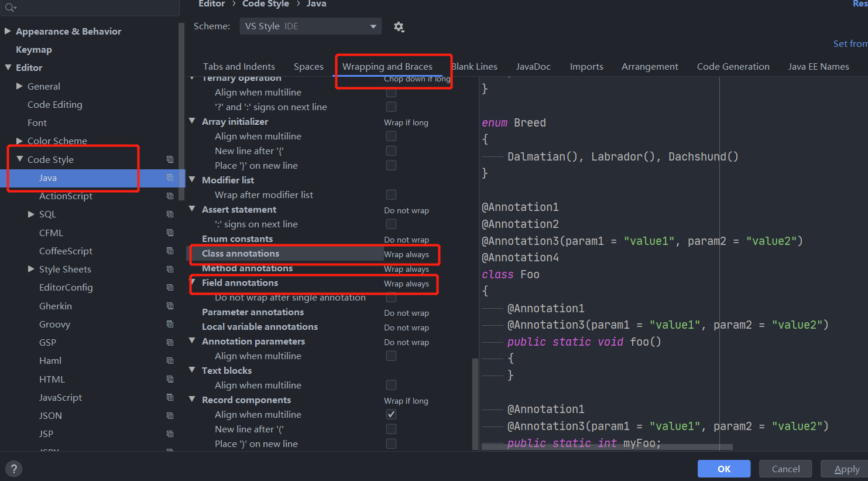Click the Cancel button

point(785,469)
